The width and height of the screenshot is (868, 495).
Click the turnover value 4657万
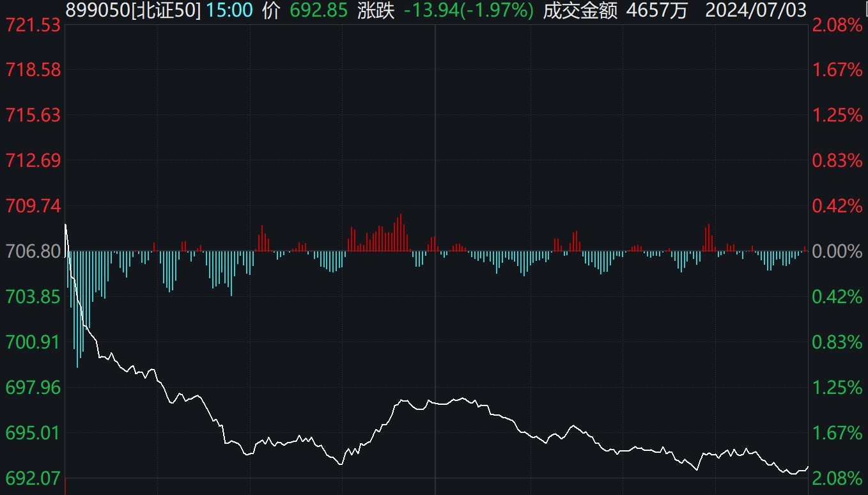coord(658,10)
